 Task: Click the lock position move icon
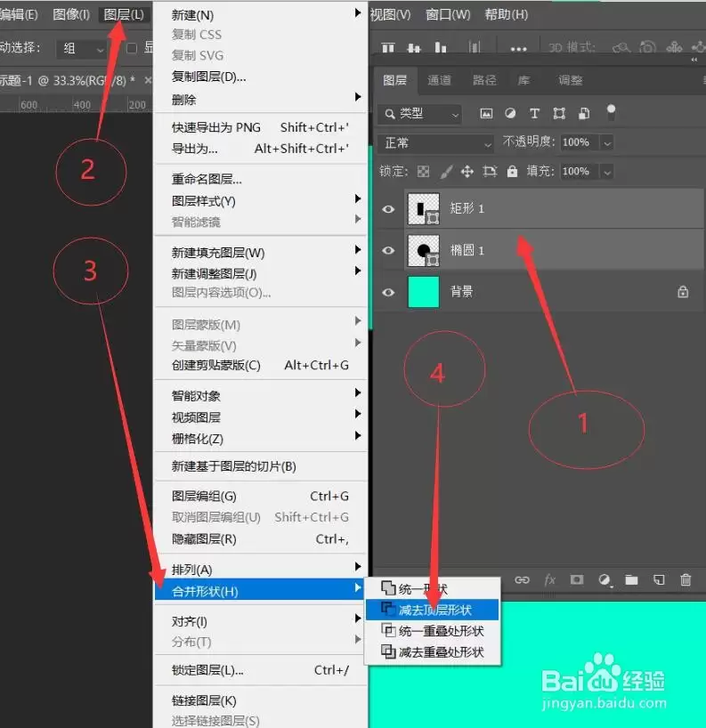pyautogui.click(x=467, y=172)
